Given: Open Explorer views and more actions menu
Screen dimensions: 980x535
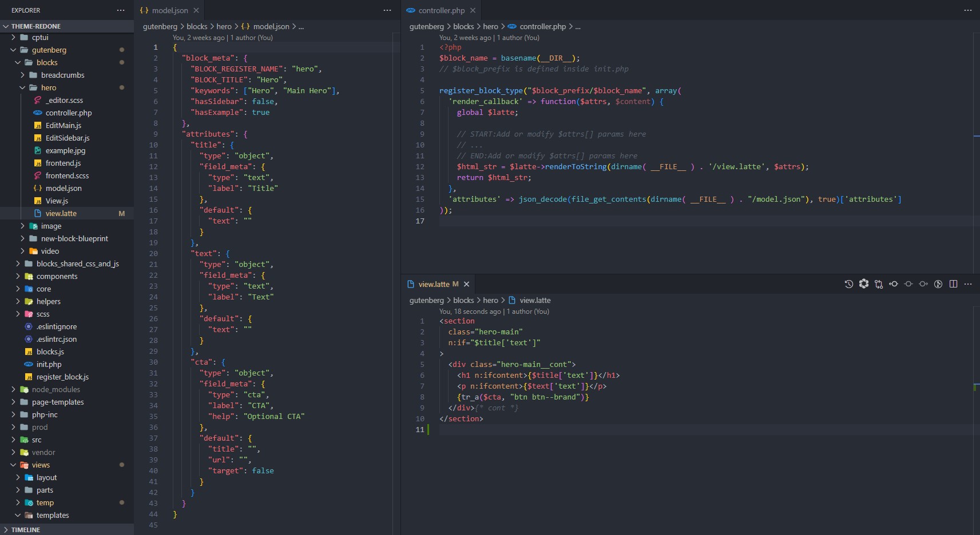Looking at the screenshot, I should coord(120,10).
